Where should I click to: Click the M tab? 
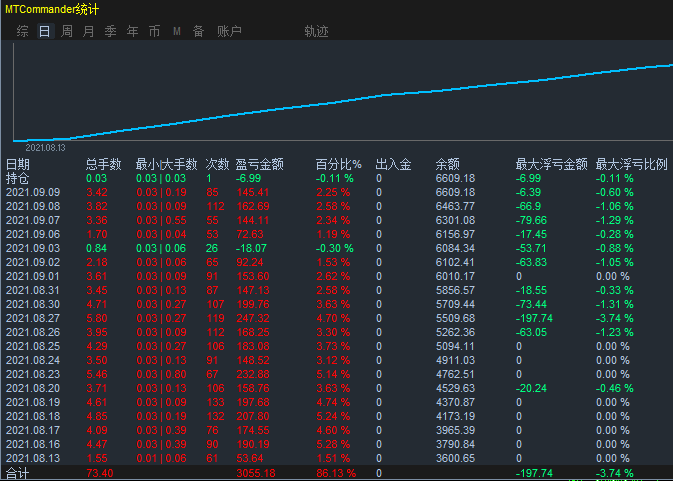point(176,31)
